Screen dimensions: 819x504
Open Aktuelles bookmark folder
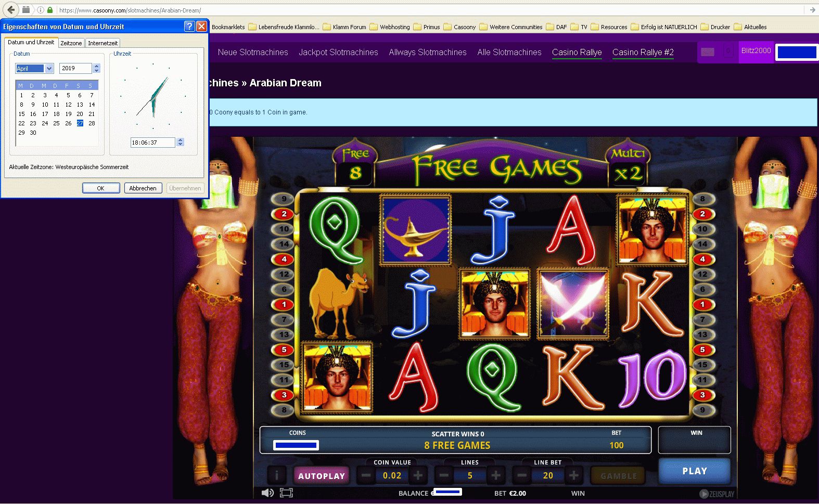[750, 27]
